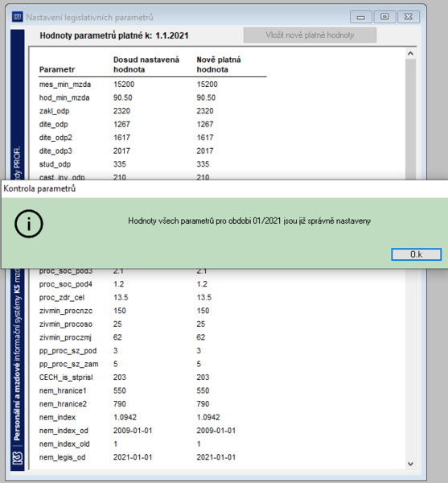Click the stud_odp parameter name
Screen dimensions: 448x483
[55, 164]
